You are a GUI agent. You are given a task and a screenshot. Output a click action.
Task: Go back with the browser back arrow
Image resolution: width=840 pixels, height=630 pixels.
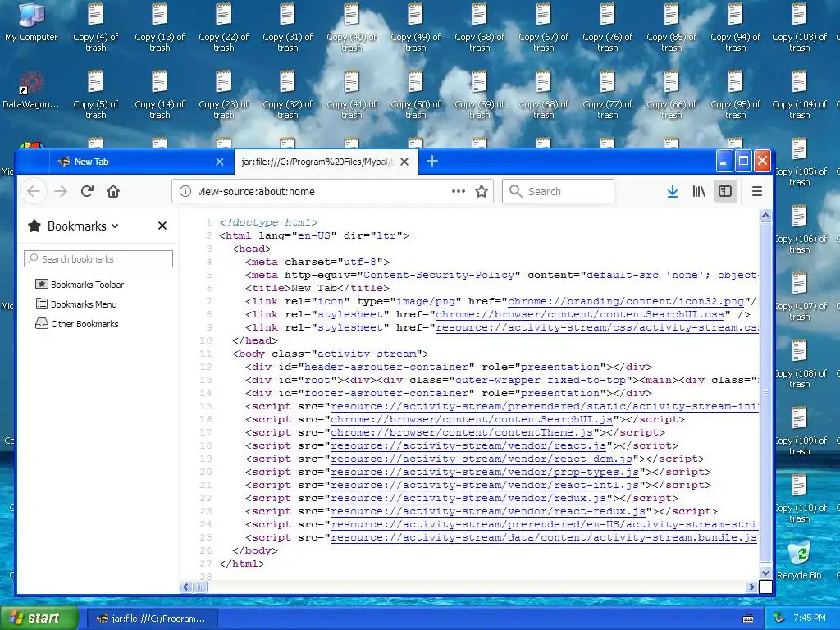[x=34, y=191]
